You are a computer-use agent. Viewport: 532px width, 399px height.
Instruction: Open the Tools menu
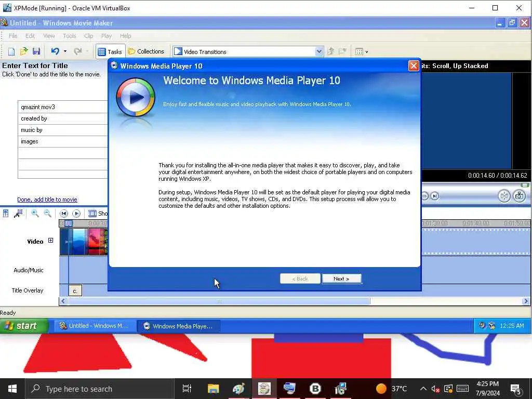pos(69,36)
